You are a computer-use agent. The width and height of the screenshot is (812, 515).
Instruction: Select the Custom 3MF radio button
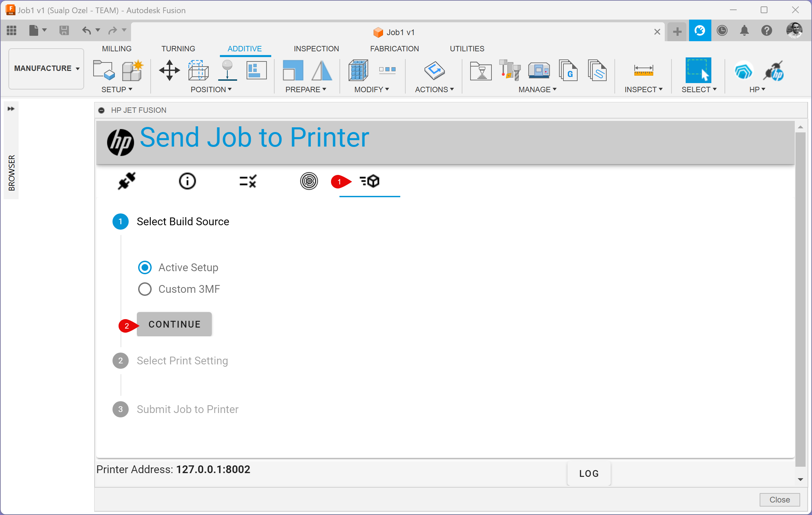coord(145,289)
